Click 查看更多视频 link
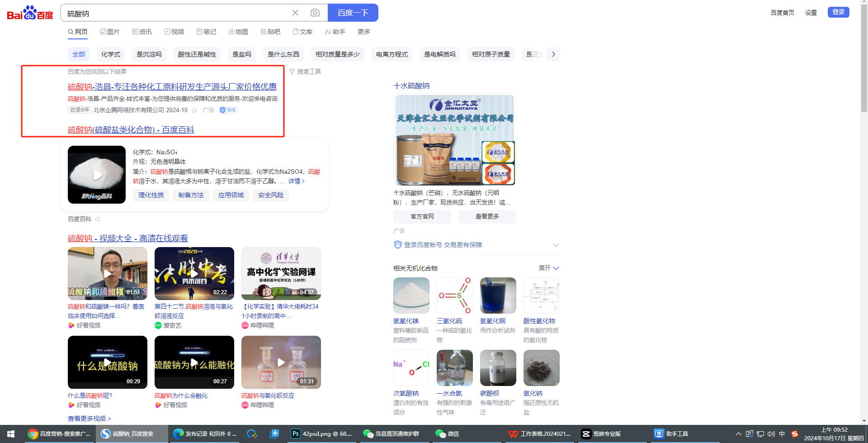This screenshot has width=868, height=443. coord(90,419)
